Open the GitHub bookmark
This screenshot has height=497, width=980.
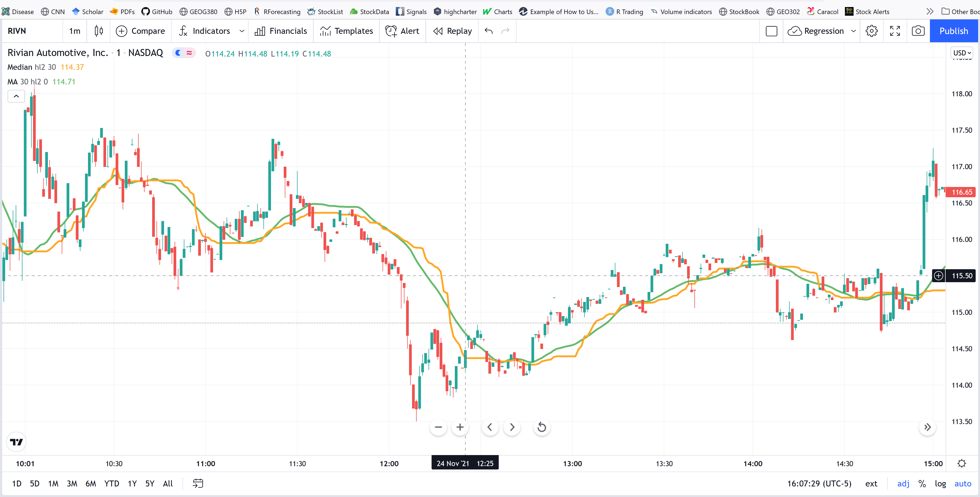pyautogui.click(x=157, y=11)
